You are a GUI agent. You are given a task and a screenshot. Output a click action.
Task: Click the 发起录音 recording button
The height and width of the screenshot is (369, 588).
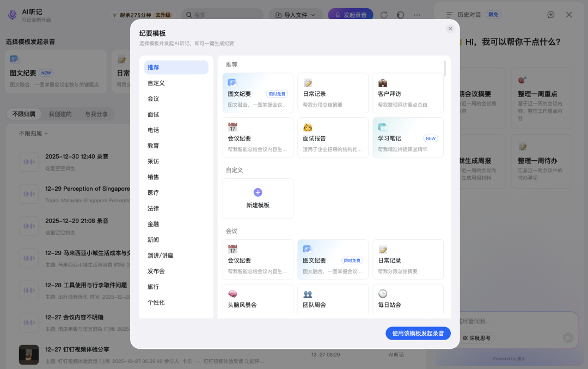351,15
